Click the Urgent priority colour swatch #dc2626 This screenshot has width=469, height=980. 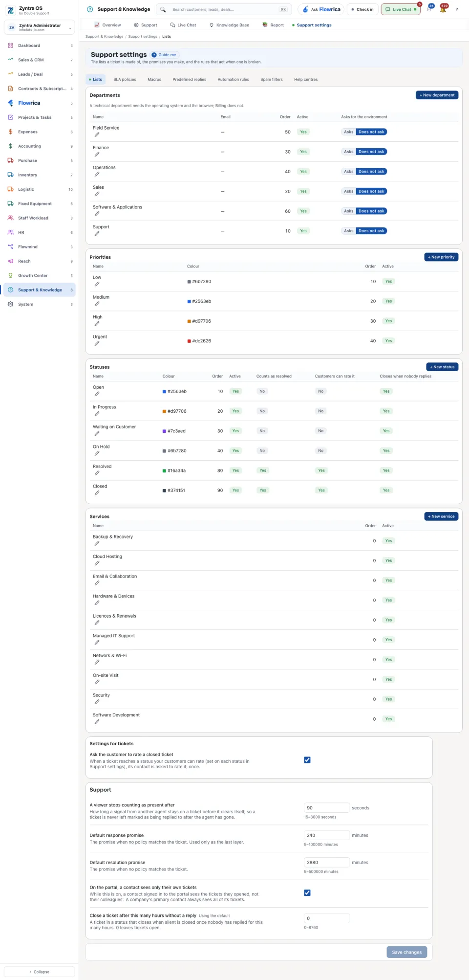click(x=189, y=341)
